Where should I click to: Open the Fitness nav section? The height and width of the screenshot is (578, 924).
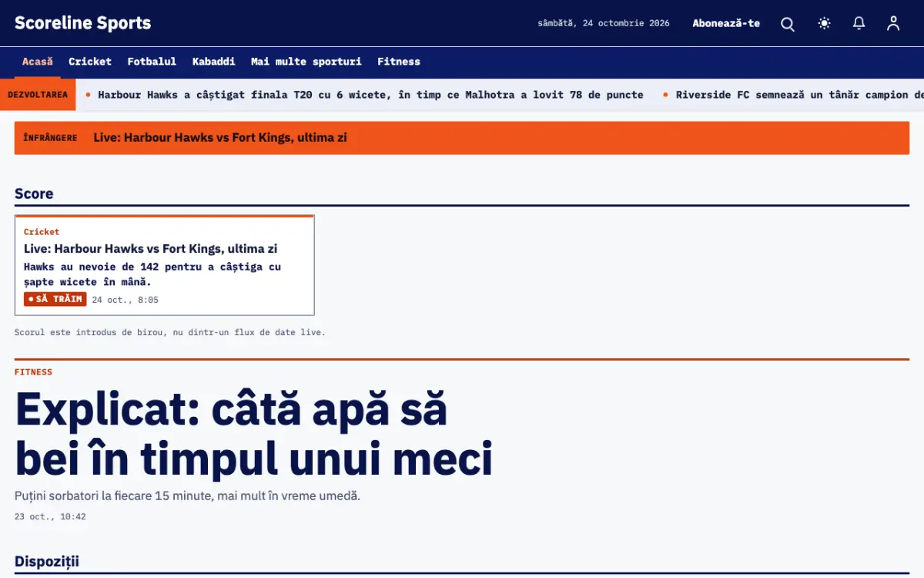399,62
